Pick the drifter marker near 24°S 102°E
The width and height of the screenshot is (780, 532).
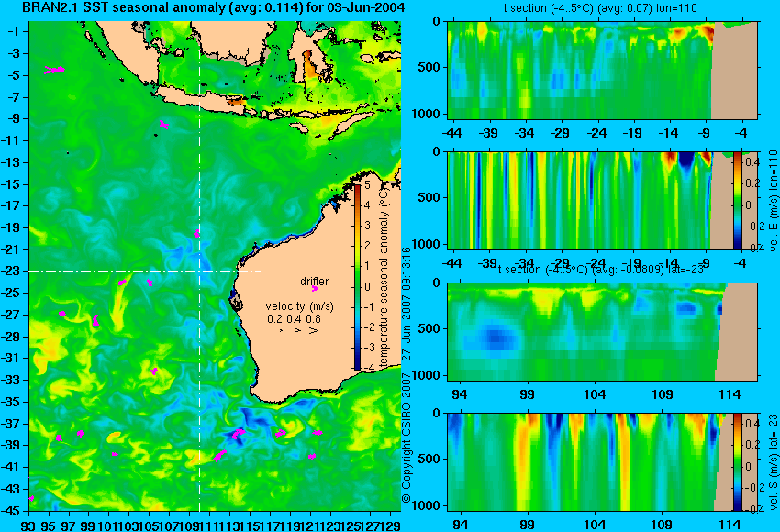pos(122,282)
